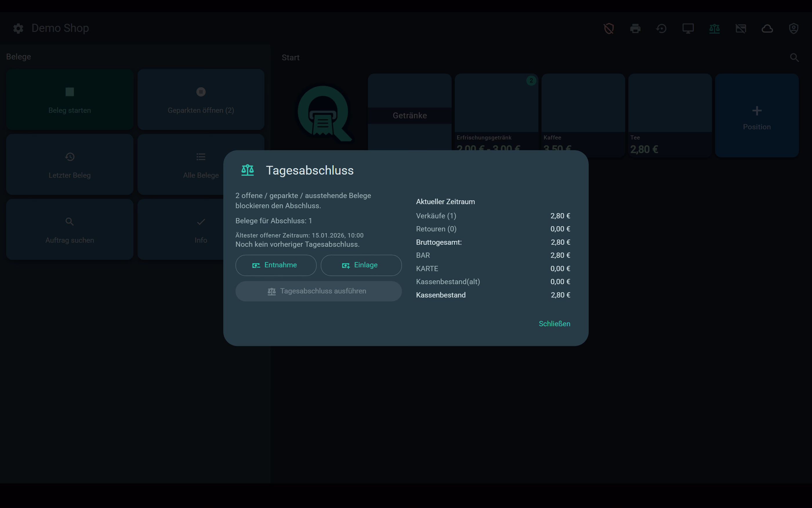Click the shop logo tile with receipt

tap(323, 115)
